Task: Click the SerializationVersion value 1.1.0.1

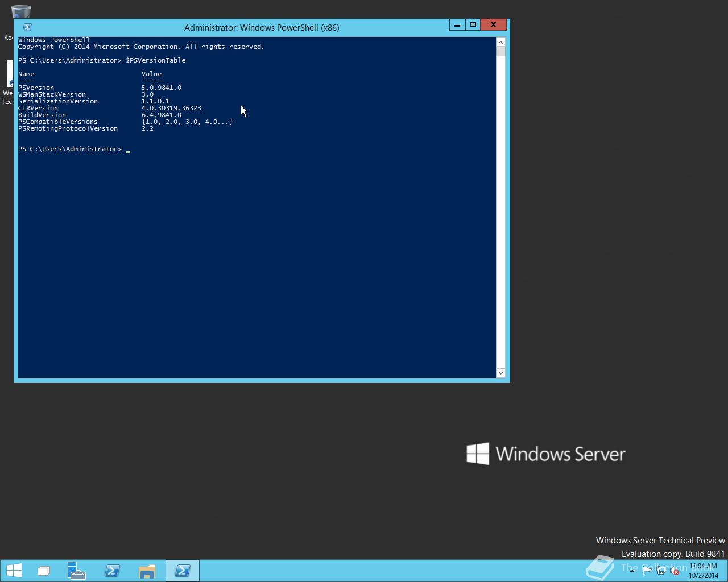Action: coord(155,101)
